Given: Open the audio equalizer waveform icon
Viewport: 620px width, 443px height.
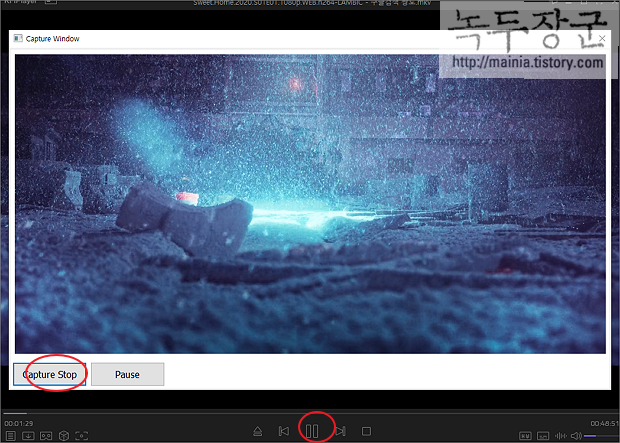Looking at the screenshot, I should (x=560, y=436).
